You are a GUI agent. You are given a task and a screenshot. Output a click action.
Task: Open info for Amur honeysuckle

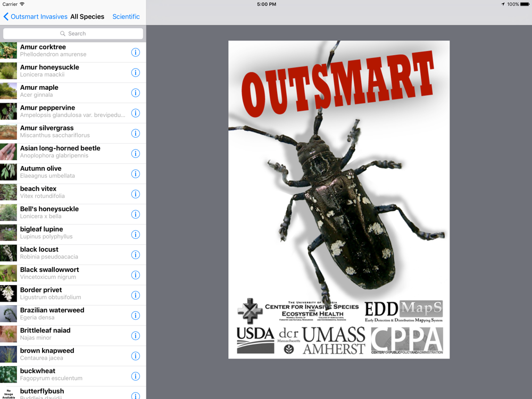[135, 72]
